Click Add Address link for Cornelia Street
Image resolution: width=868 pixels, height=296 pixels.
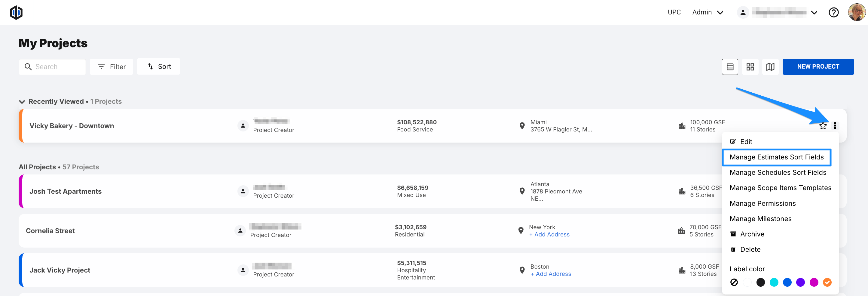click(x=549, y=235)
